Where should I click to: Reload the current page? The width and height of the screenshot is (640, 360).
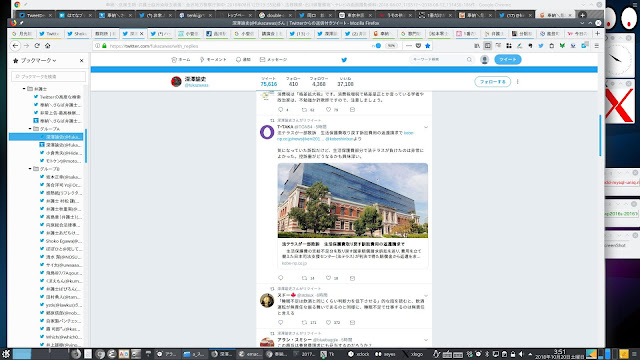coord(37,46)
